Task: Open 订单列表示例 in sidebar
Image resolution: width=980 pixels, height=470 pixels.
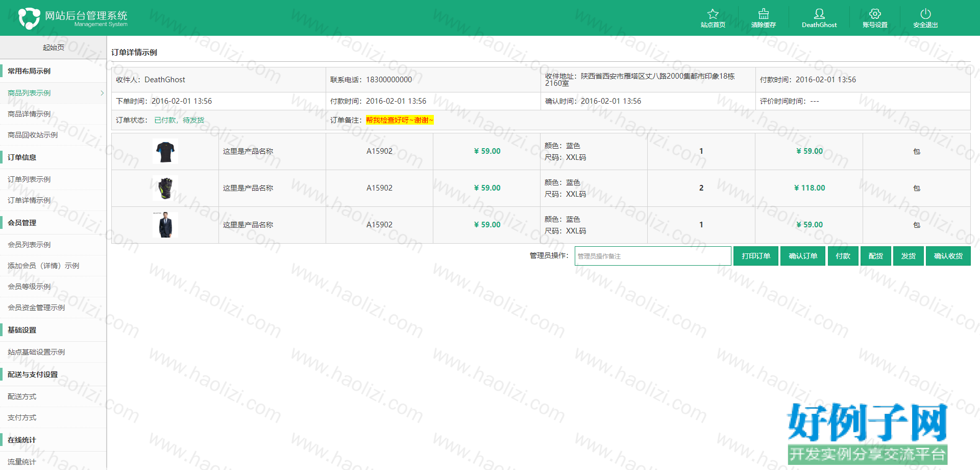Action: 29,179
